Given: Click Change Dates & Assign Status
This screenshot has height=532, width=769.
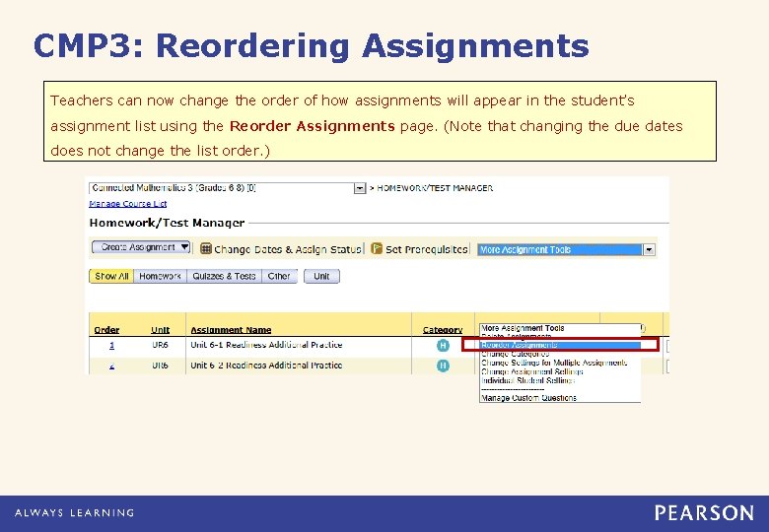Looking at the screenshot, I should coord(288,249).
